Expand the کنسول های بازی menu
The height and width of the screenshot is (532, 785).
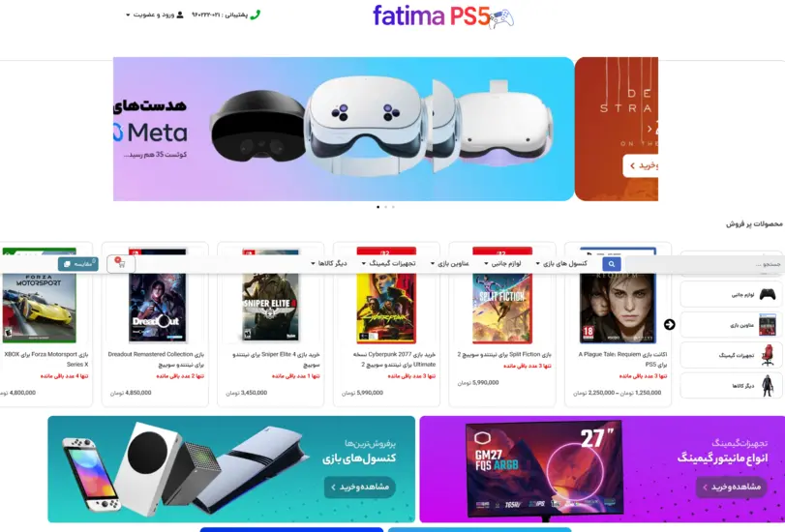tap(561, 263)
